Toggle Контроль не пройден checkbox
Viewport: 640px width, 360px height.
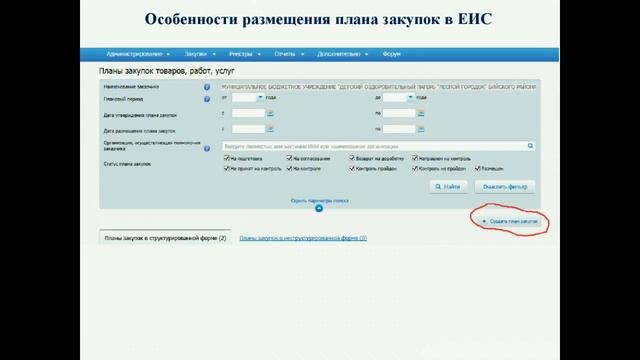415,168
